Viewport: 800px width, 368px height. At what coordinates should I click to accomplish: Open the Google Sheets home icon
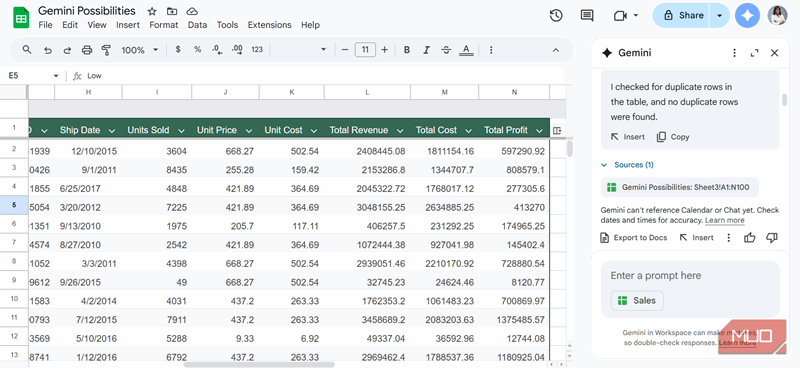pyautogui.click(x=21, y=18)
